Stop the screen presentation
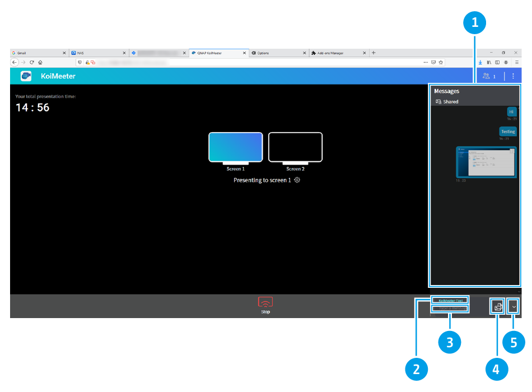Image resolution: width=532 pixels, height=392 pixels. click(x=265, y=303)
